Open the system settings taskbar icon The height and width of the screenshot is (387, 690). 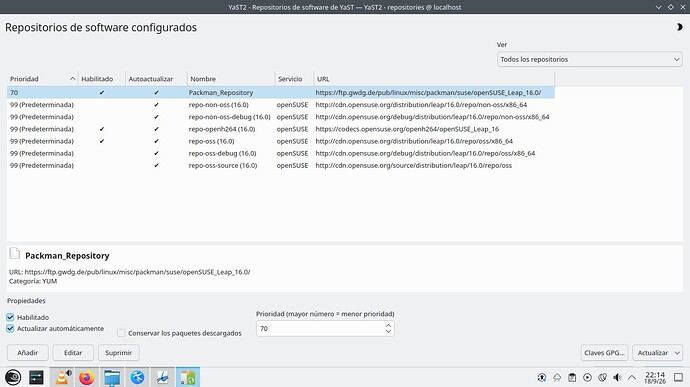tap(36, 377)
